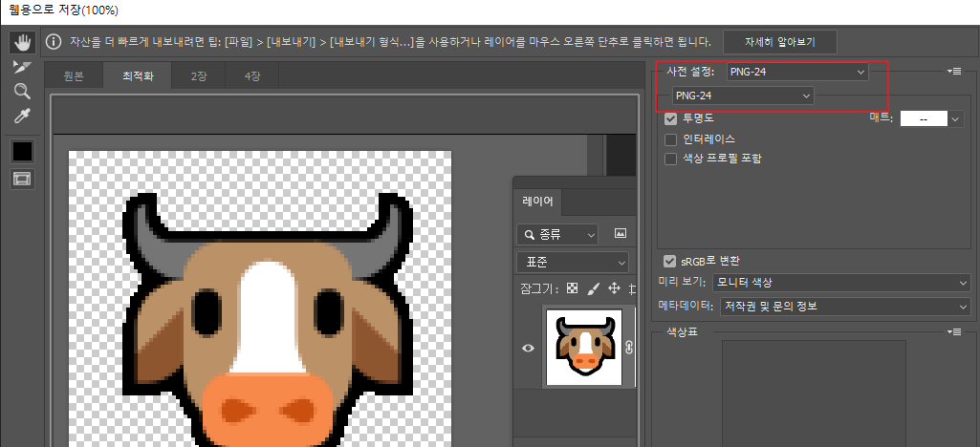Enable the 색상 프로필 포함 checkbox

pos(671,159)
